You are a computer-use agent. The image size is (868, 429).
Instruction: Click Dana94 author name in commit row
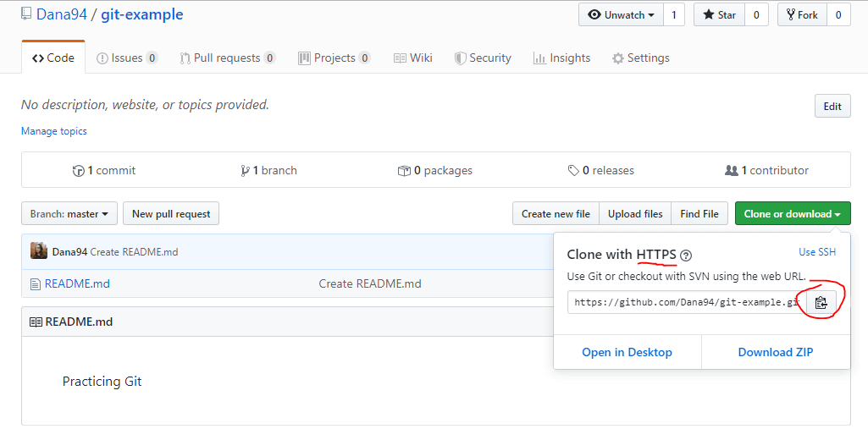pos(69,252)
